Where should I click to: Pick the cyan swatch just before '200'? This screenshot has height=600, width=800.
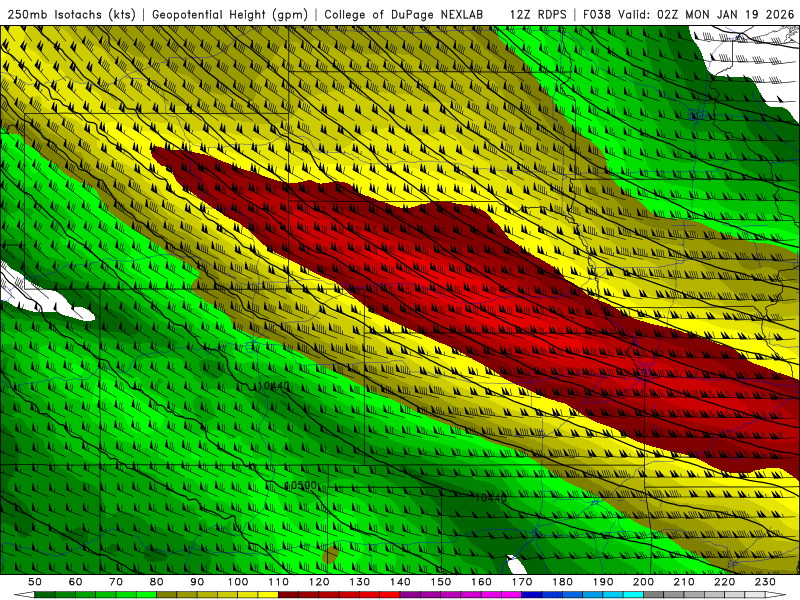point(634,595)
